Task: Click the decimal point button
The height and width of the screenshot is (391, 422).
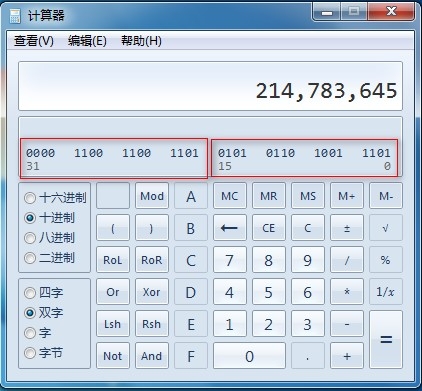Action: click(x=308, y=356)
